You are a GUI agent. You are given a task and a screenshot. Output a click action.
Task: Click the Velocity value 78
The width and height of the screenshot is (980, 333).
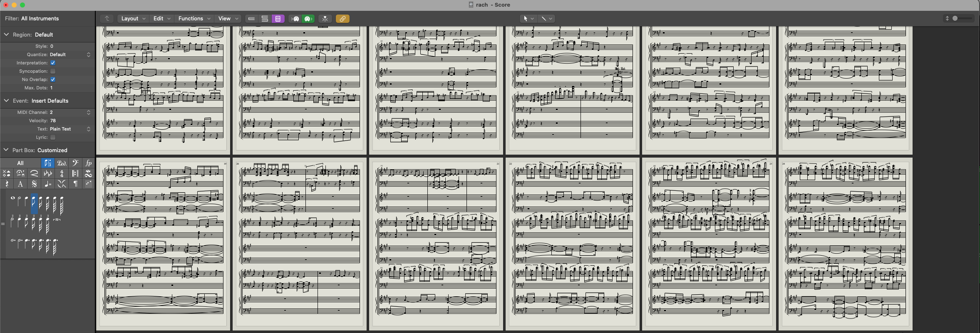point(53,121)
